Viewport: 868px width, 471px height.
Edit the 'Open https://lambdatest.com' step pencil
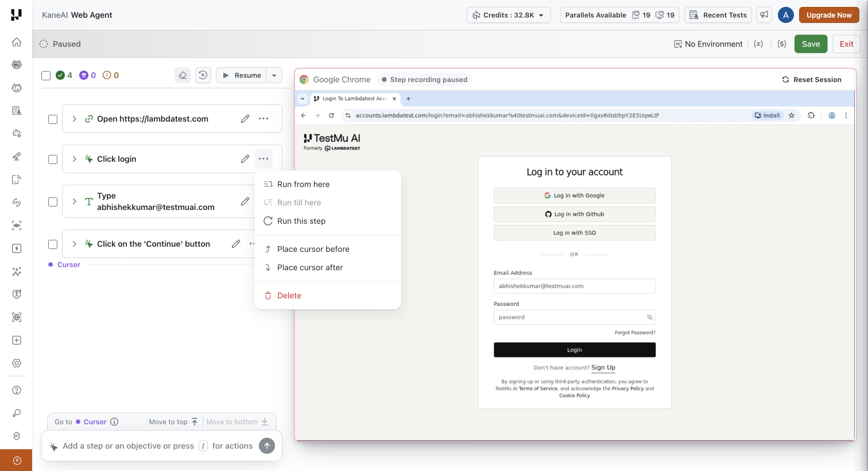(x=245, y=119)
